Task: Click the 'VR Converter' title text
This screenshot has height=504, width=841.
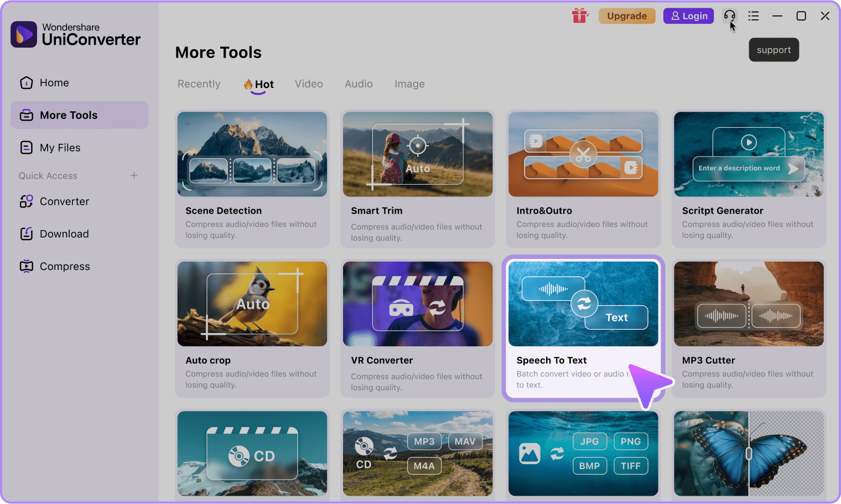Action: (x=382, y=360)
